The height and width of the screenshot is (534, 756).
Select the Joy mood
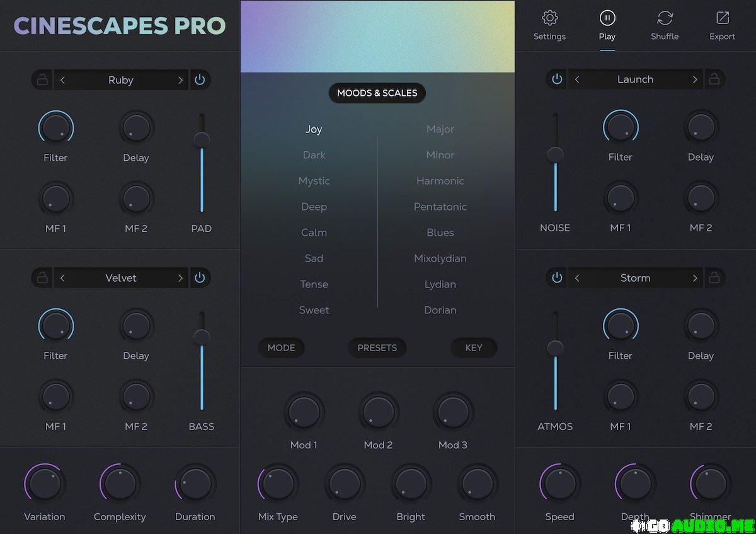coord(314,129)
